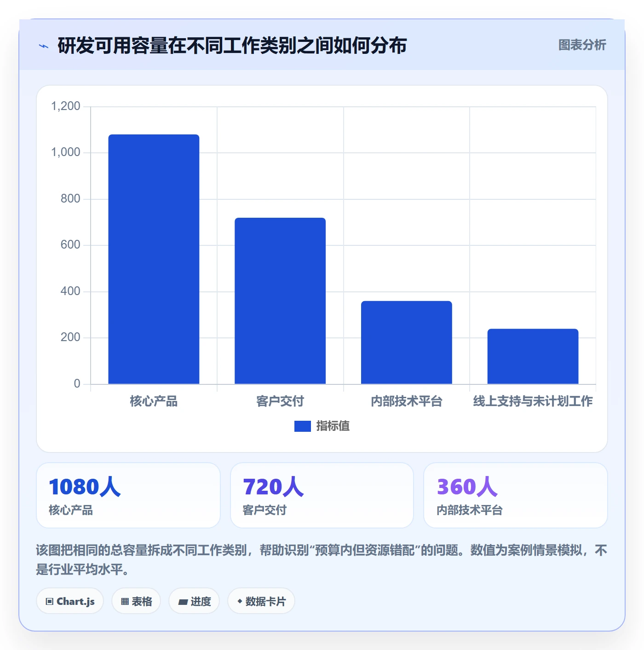Screen dimensions: 644x650
Task: Click the lightning icon beside the title
Action: click(44, 46)
